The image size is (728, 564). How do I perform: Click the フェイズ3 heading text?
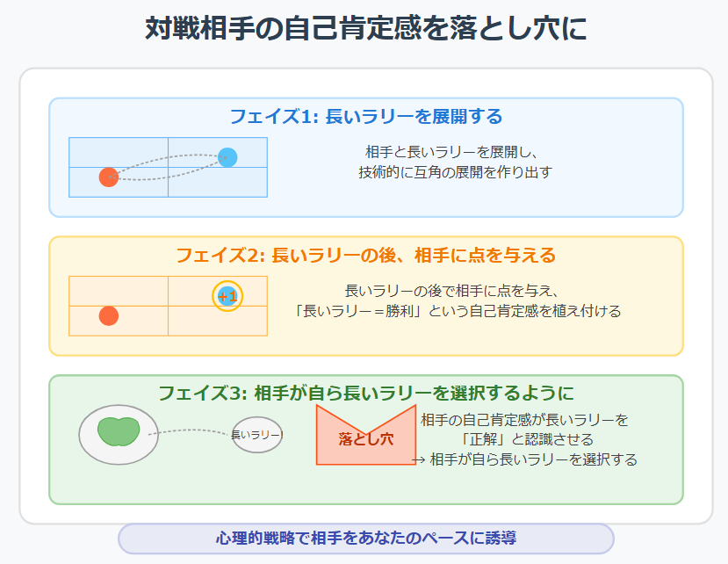[366, 394]
